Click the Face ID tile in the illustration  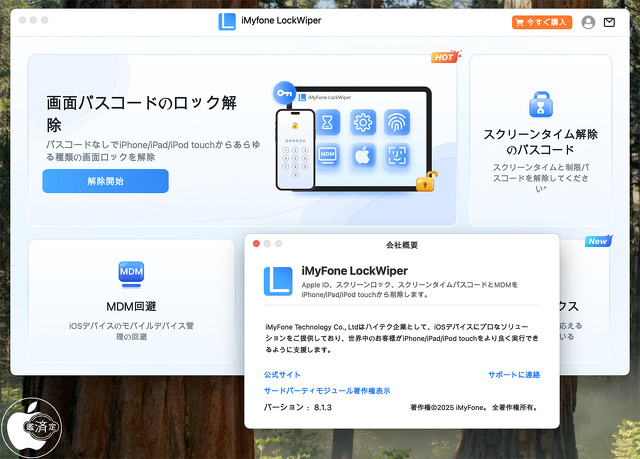point(397,156)
